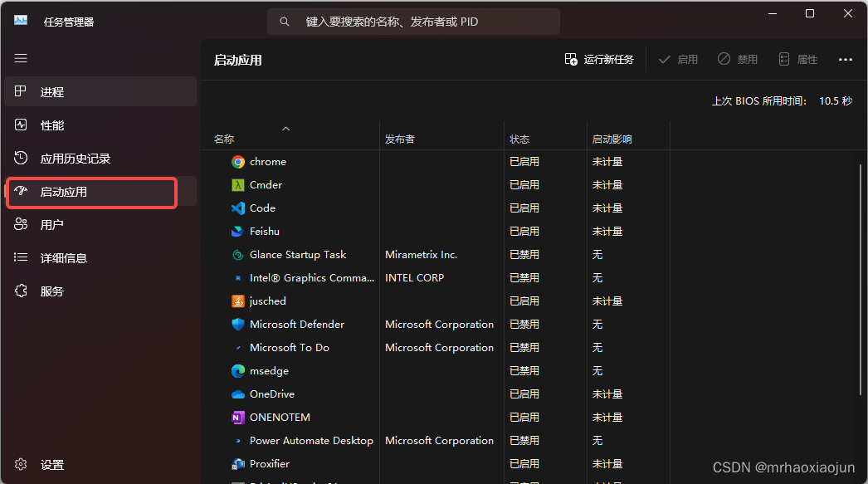Click 'Mirametrix Inc.' publisher cell
The height and width of the screenshot is (484, 868).
point(422,255)
